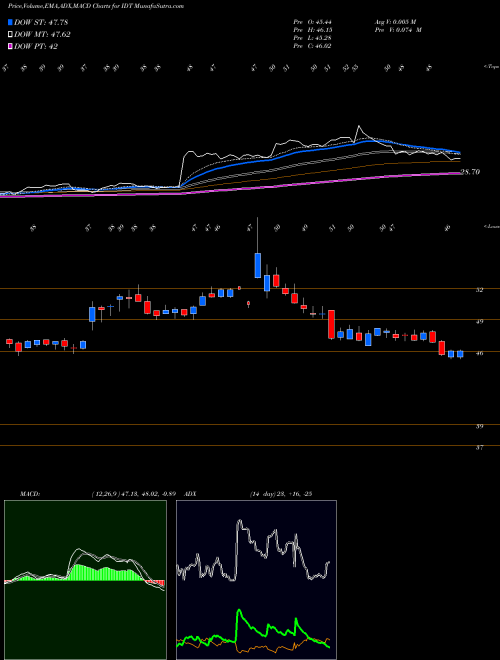Click the 'Pre H: 46.15' high value

(312, 30)
